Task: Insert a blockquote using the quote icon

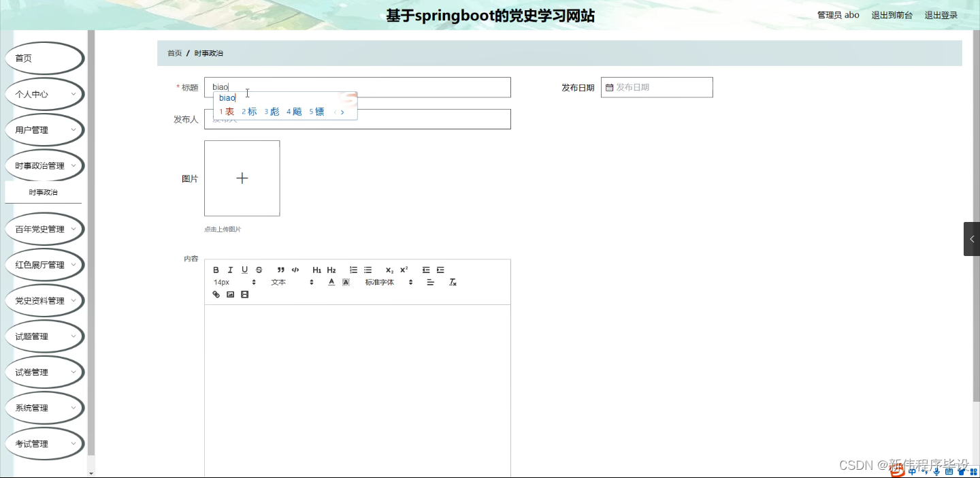Action: pyautogui.click(x=280, y=269)
